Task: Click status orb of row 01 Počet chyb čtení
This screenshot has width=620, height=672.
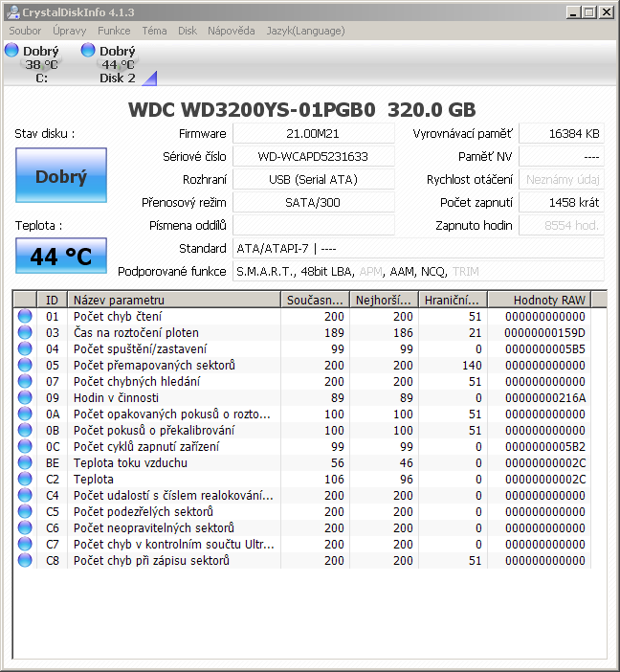Action: click(x=25, y=316)
